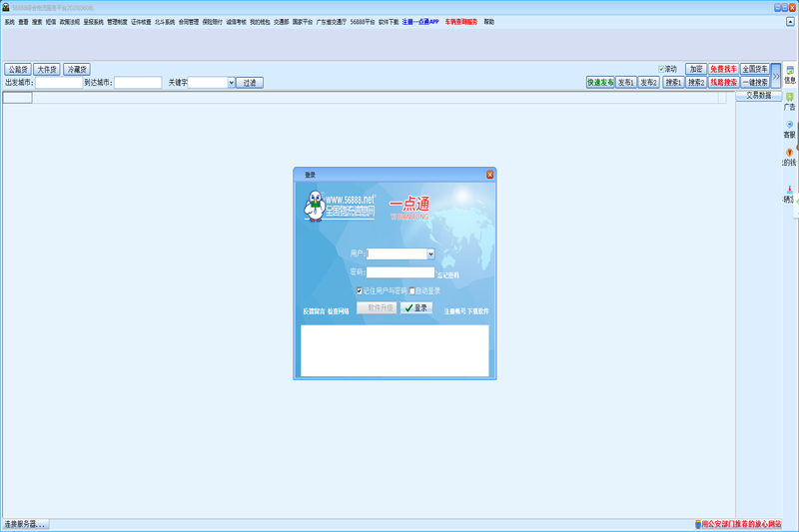Focus the 到达城市 arrival city field
The height and width of the screenshot is (532, 799).
coord(138,83)
